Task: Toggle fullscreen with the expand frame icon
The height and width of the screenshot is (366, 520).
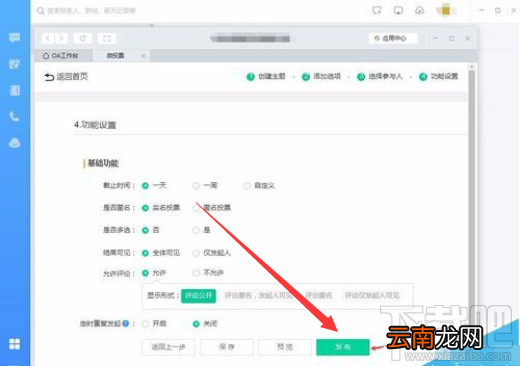Action: coord(107,38)
